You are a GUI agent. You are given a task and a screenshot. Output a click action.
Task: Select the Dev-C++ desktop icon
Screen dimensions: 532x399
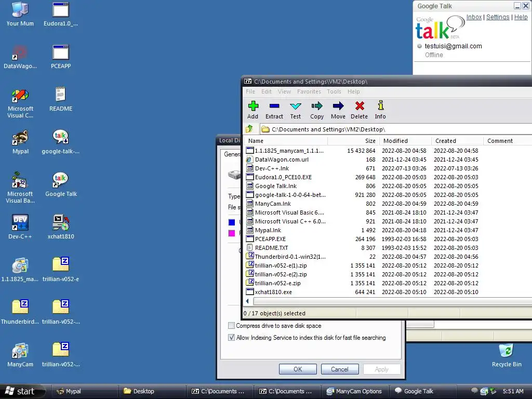[20, 227]
